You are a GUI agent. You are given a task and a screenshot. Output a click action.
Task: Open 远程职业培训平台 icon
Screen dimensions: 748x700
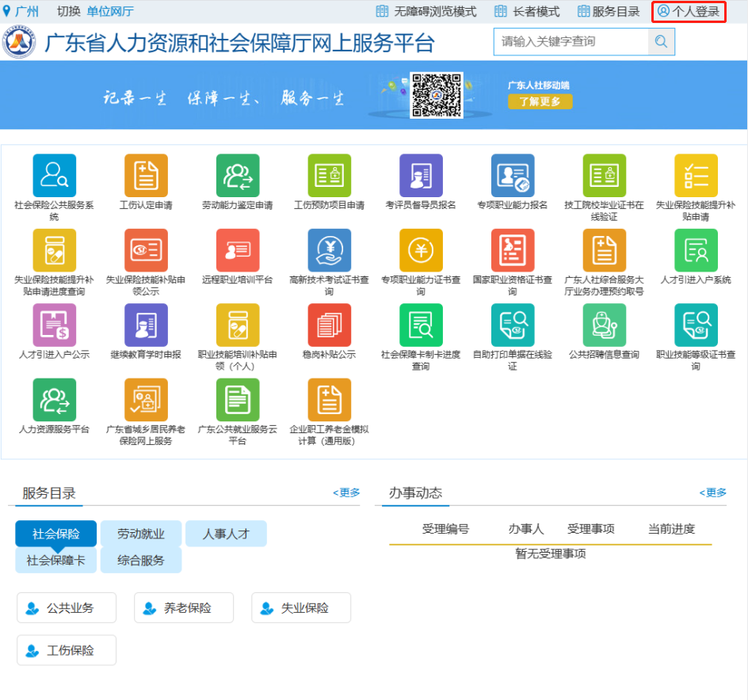[238, 250]
